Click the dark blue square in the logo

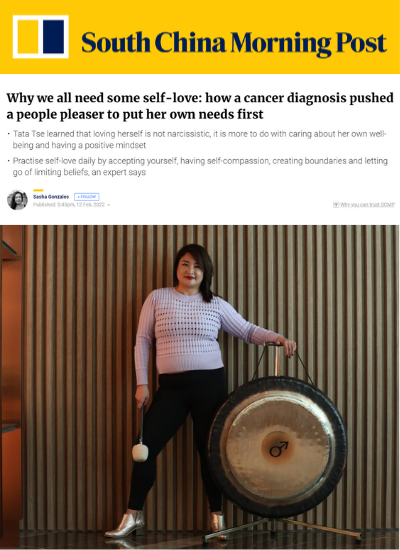(x=54, y=37)
